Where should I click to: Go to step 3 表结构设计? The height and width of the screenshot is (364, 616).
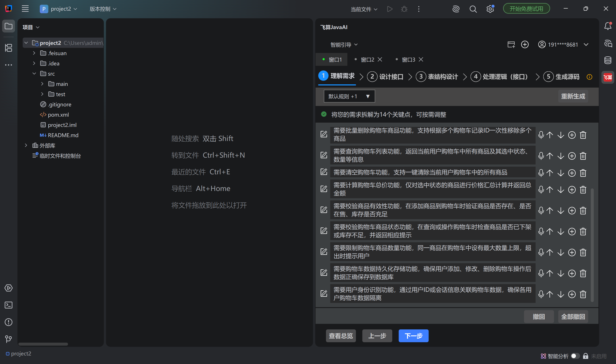tap(437, 77)
